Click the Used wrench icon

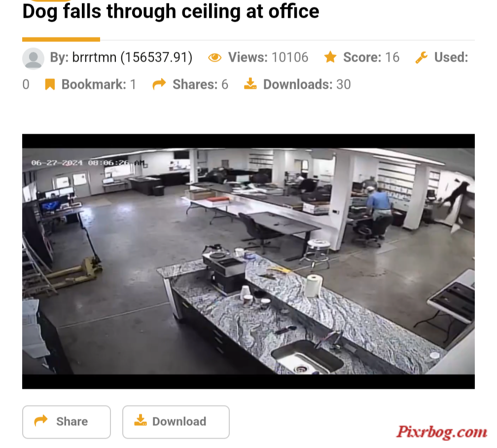tap(421, 57)
